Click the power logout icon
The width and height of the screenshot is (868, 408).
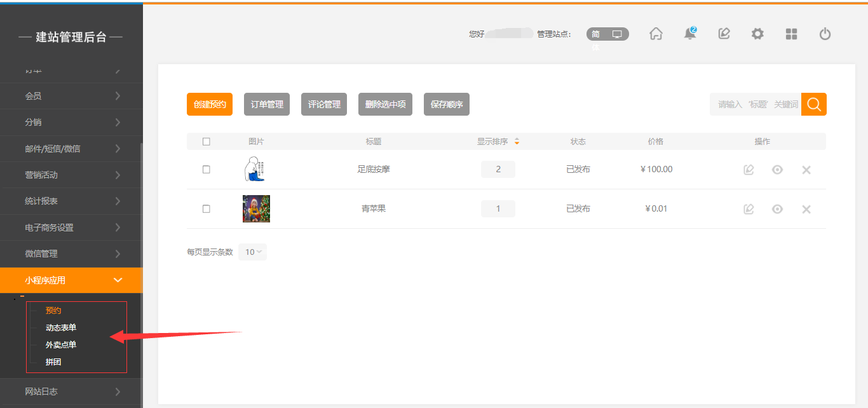click(x=825, y=34)
